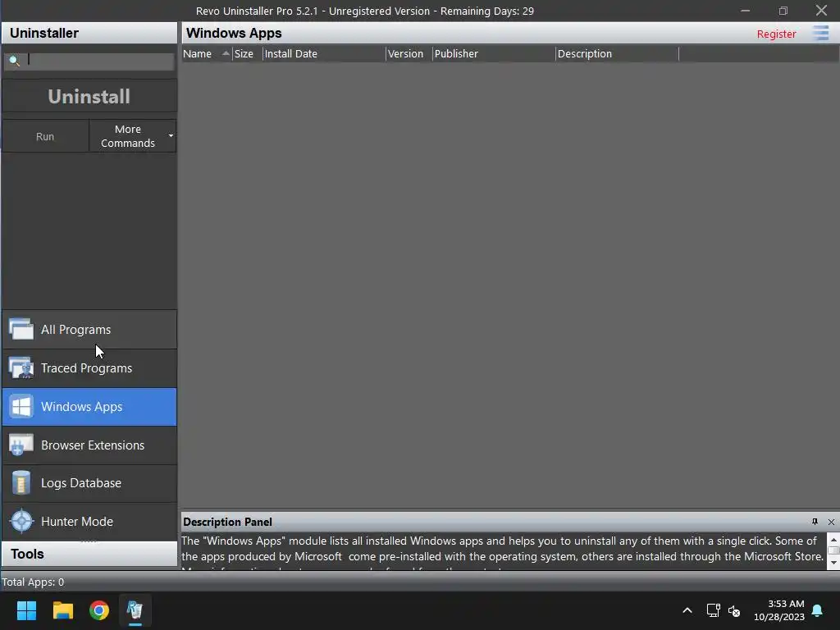840x630 pixels.
Task: Expand the More Commands dropdown arrow
Action: (x=171, y=136)
